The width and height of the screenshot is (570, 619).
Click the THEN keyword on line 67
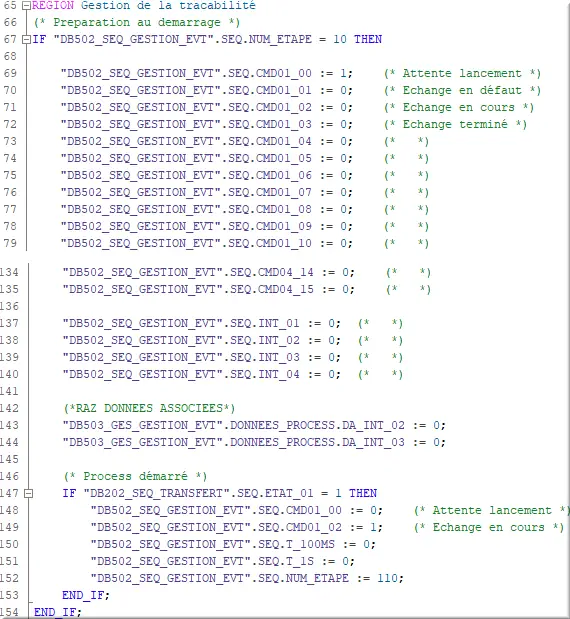click(368, 39)
